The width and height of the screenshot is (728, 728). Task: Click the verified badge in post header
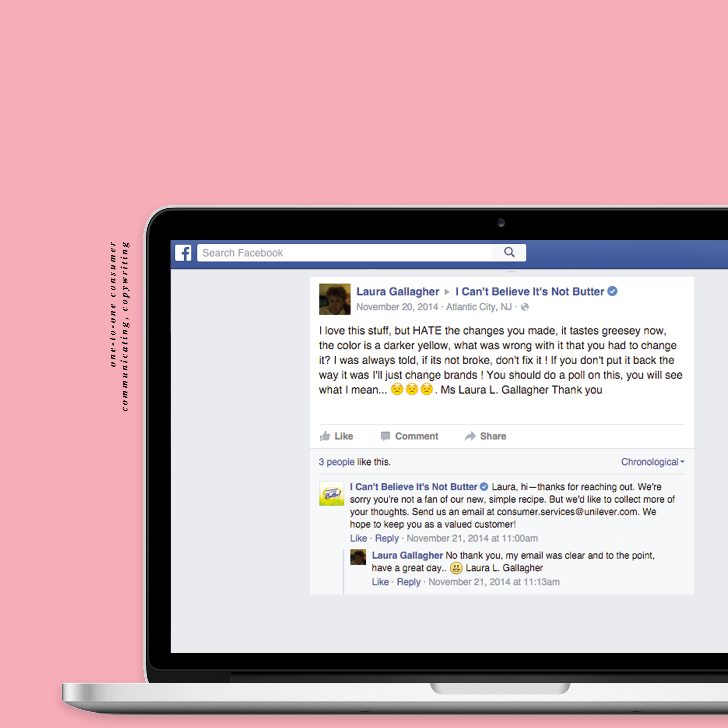(x=612, y=291)
